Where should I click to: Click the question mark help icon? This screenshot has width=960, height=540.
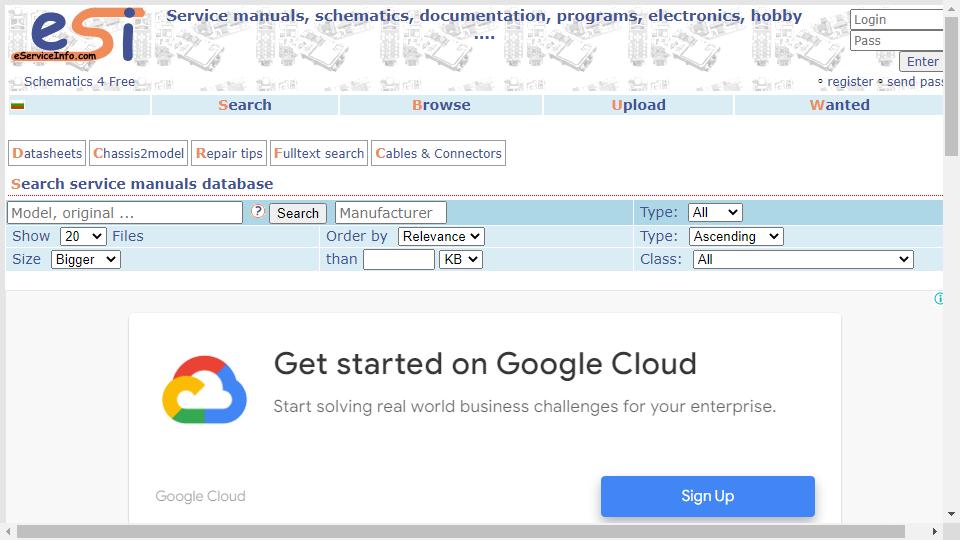[x=258, y=211]
